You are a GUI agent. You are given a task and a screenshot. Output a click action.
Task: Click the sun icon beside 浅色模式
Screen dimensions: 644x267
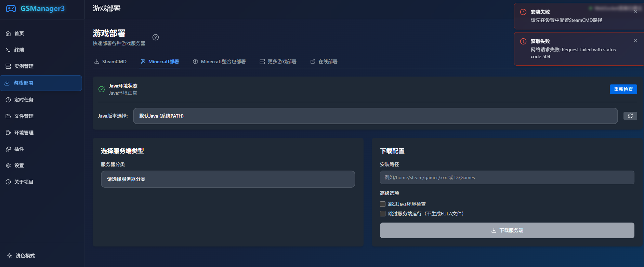pos(10,256)
